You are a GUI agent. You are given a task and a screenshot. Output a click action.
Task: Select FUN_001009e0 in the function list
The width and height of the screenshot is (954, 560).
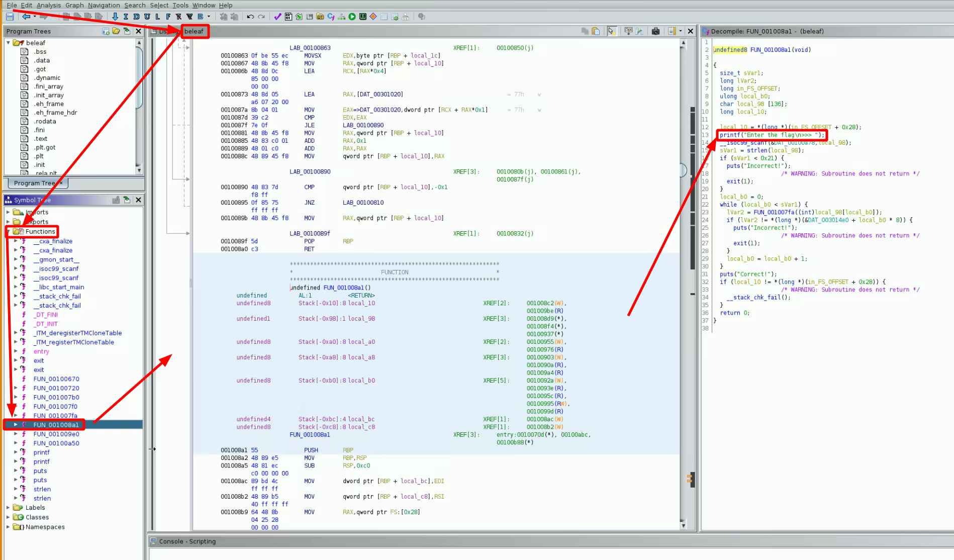[x=56, y=434]
